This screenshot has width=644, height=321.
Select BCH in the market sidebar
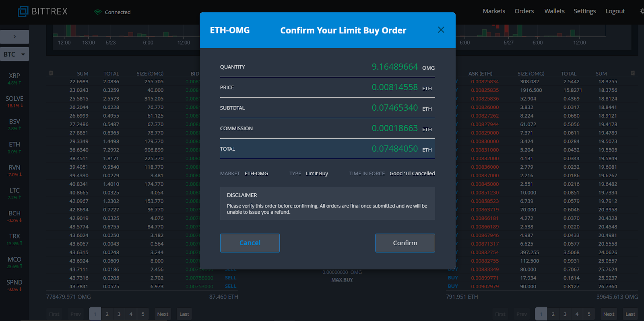14,216
